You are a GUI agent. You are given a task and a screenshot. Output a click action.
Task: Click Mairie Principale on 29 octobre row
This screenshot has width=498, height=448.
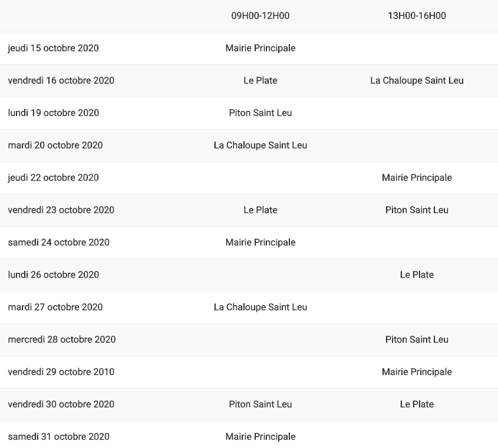(417, 372)
